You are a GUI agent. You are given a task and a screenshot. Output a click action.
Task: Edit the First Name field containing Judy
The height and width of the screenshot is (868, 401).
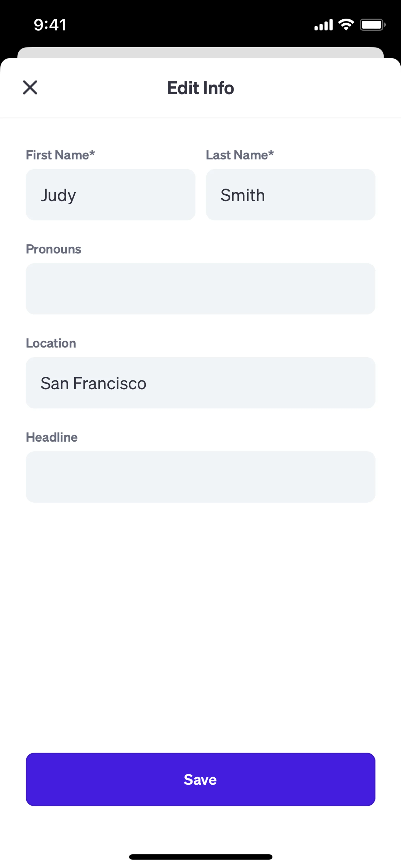pos(110,195)
